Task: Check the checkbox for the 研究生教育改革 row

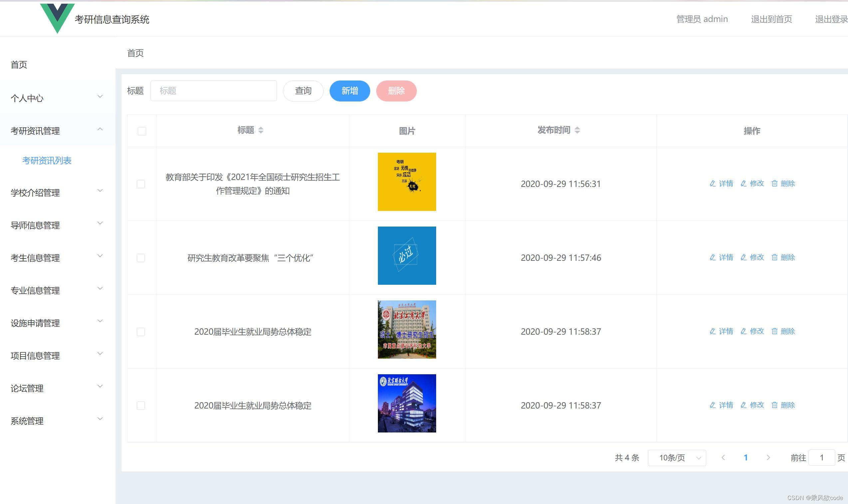Action: (x=141, y=257)
